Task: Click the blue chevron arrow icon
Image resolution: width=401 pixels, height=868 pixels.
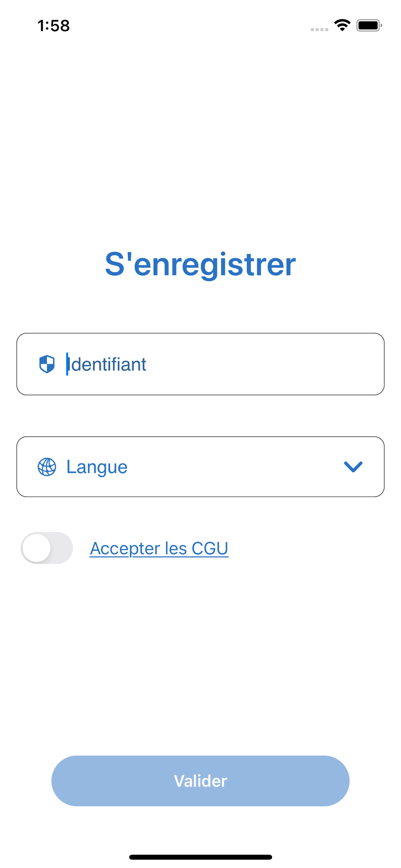Action: [x=353, y=467]
